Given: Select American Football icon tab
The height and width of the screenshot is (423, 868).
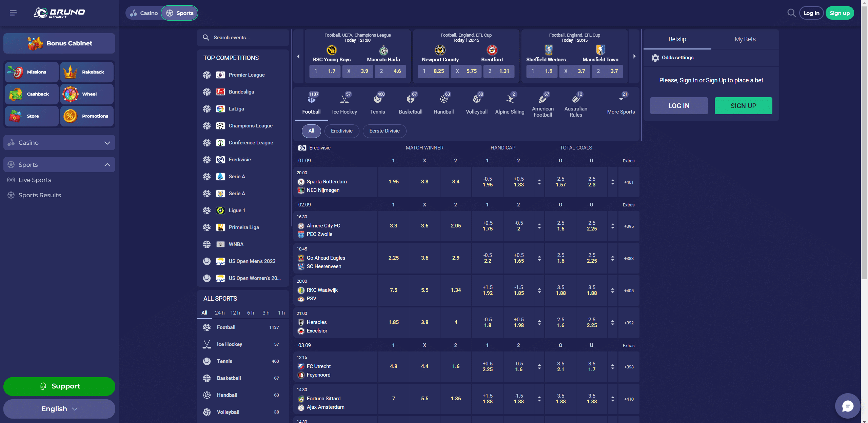Looking at the screenshot, I should click(543, 103).
